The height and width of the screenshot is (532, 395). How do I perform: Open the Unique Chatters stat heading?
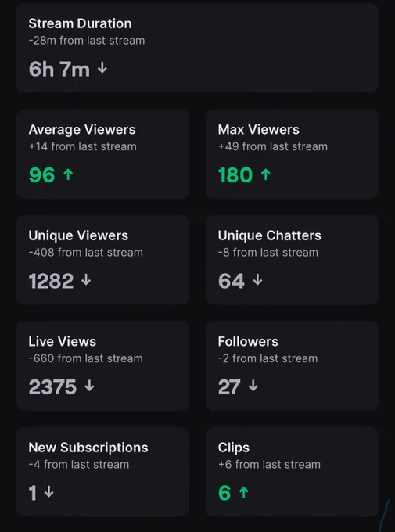[x=269, y=235]
